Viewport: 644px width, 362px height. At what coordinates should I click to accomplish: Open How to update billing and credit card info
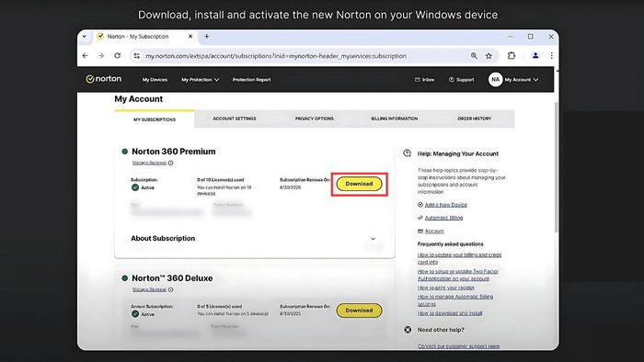pos(459,258)
